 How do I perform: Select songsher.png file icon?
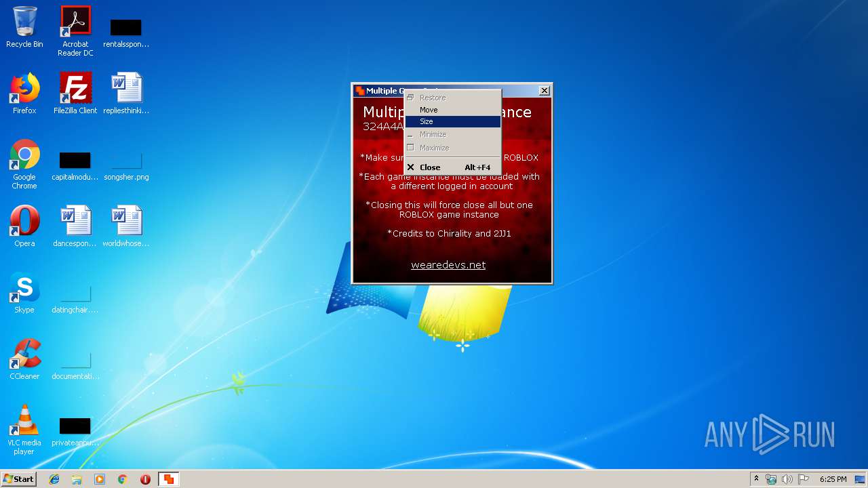[x=126, y=167]
